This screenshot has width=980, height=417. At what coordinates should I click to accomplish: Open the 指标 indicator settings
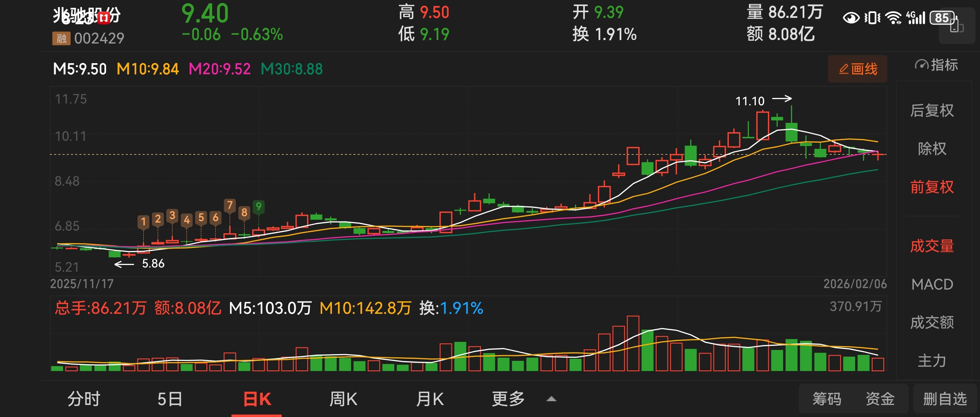(936, 65)
